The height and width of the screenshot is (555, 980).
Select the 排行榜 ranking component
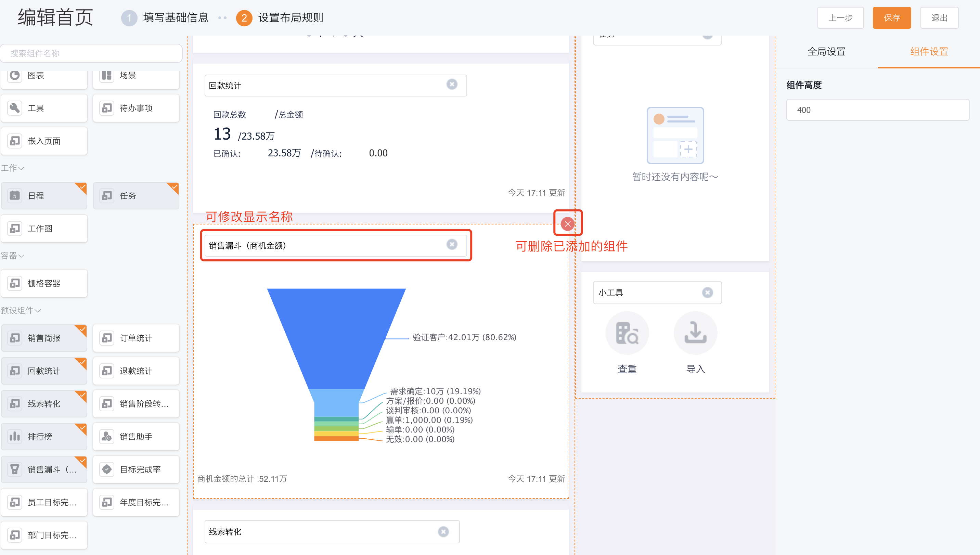coord(44,437)
